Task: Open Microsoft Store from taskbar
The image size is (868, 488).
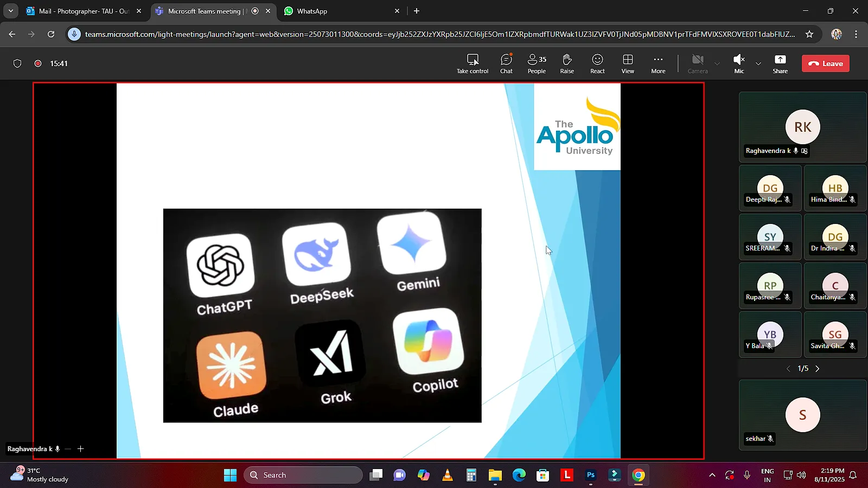Action: click(x=543, y=475)
